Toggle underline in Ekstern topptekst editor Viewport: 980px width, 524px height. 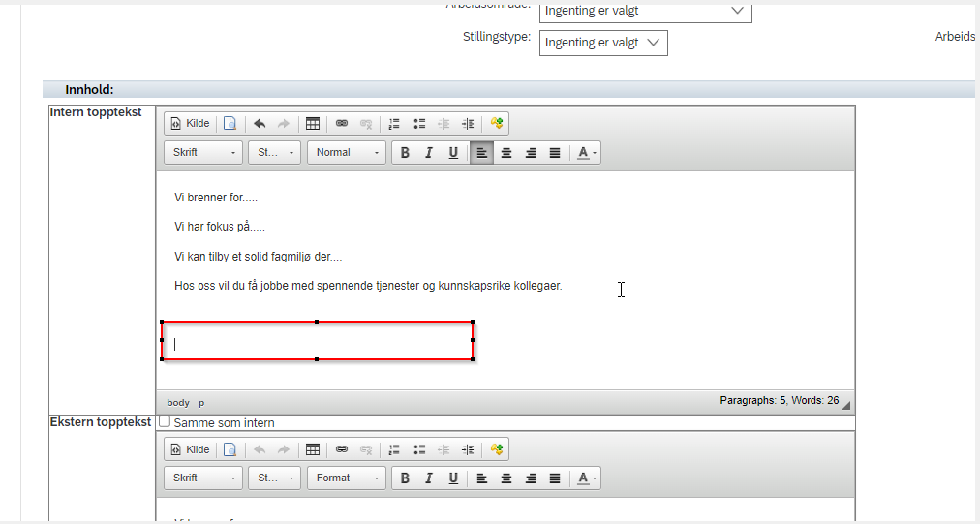click(454, 478)
